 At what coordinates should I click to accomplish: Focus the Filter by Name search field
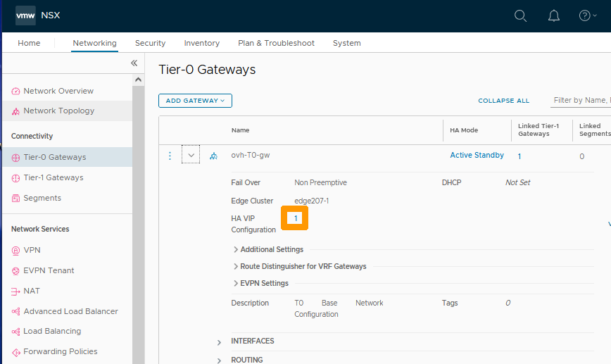click(x=581, y=101)
